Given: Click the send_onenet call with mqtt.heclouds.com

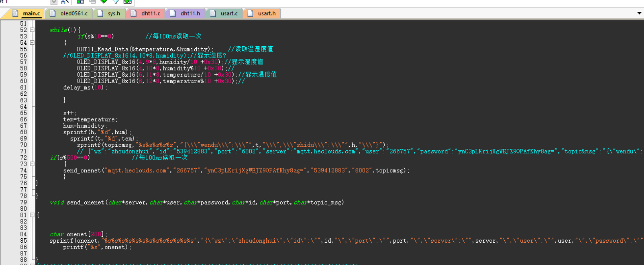Looking at the screenshot, I should [x=236, y=170].
